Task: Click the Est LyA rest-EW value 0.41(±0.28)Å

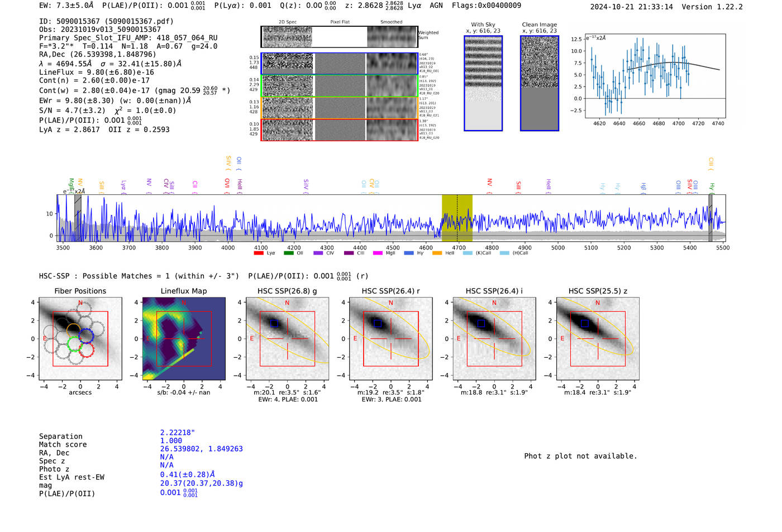Action: coord(188,475)
